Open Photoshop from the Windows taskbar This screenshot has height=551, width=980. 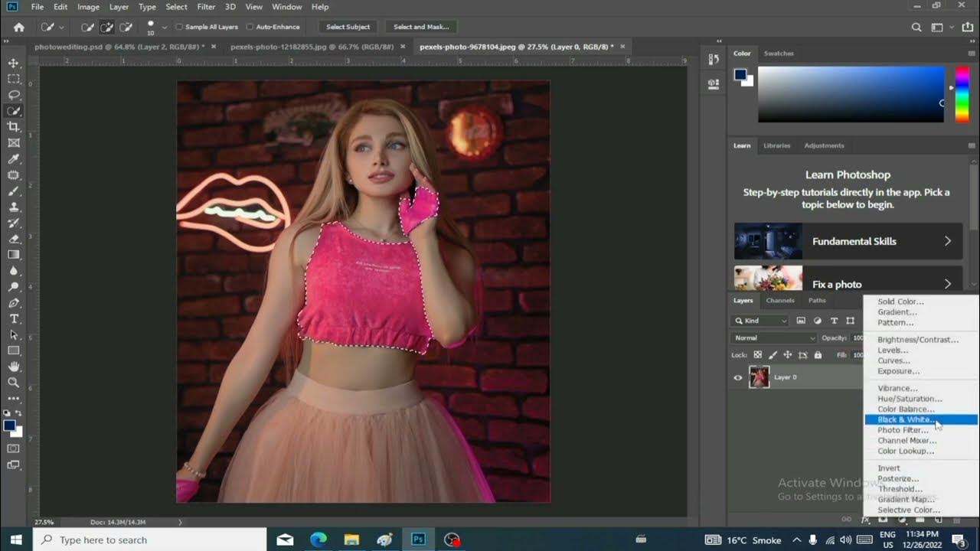click(418, 540)
